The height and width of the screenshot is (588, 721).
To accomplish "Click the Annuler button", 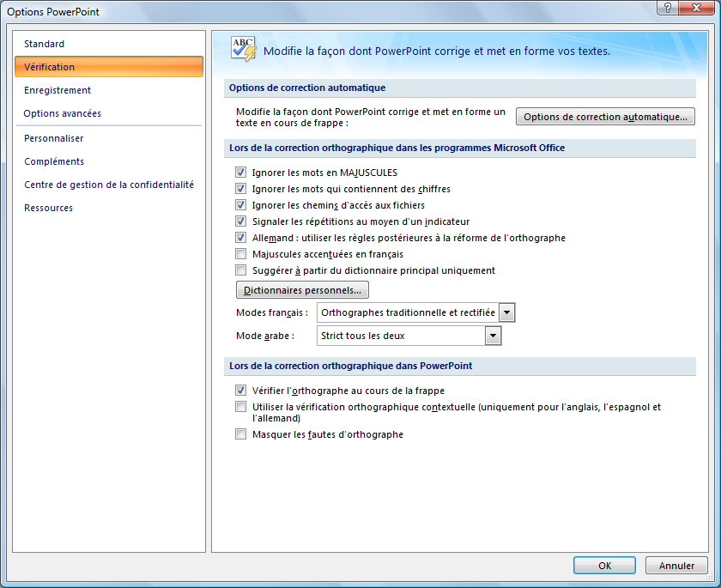I will pyautogui.click(x=676, y=566).
